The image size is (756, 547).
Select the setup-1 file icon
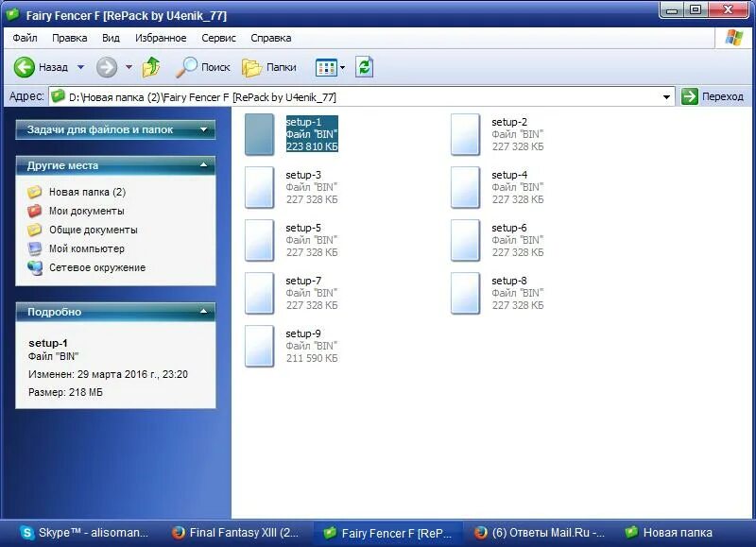pyautogui.click(x=259, y=134)
